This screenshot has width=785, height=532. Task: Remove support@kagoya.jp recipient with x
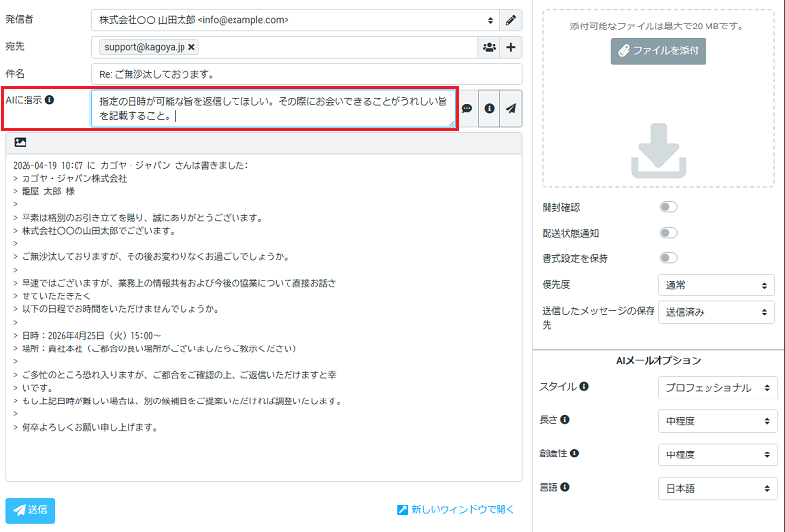(191, 47)
